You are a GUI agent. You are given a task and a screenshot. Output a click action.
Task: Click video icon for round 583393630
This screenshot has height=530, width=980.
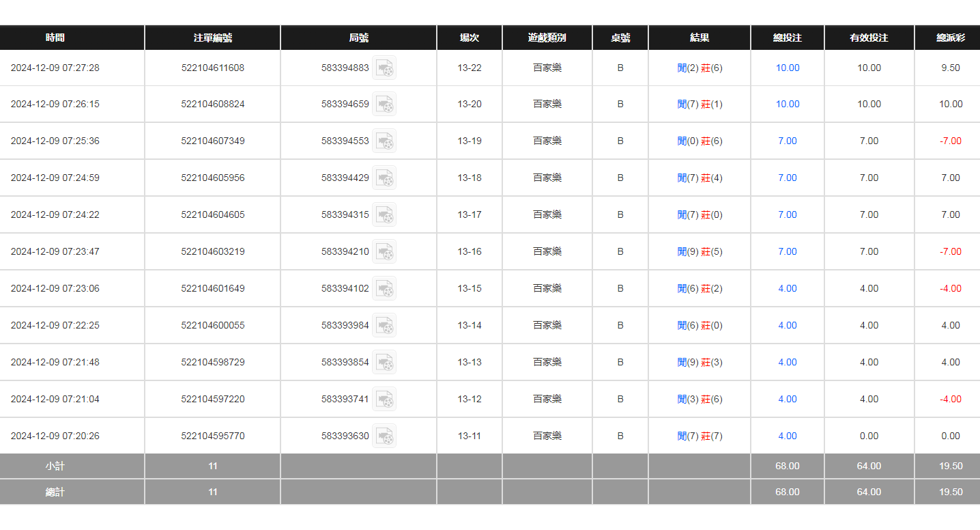coord(384,436)
